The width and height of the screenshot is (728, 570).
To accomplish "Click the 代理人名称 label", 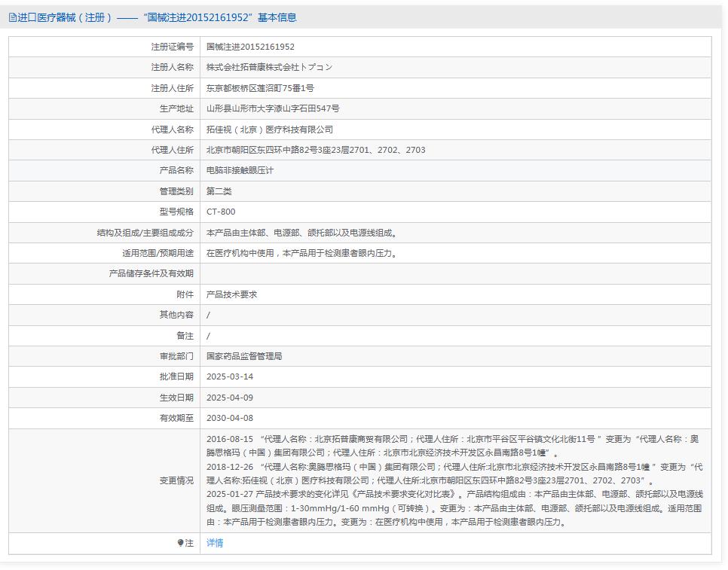I will 172,130.
